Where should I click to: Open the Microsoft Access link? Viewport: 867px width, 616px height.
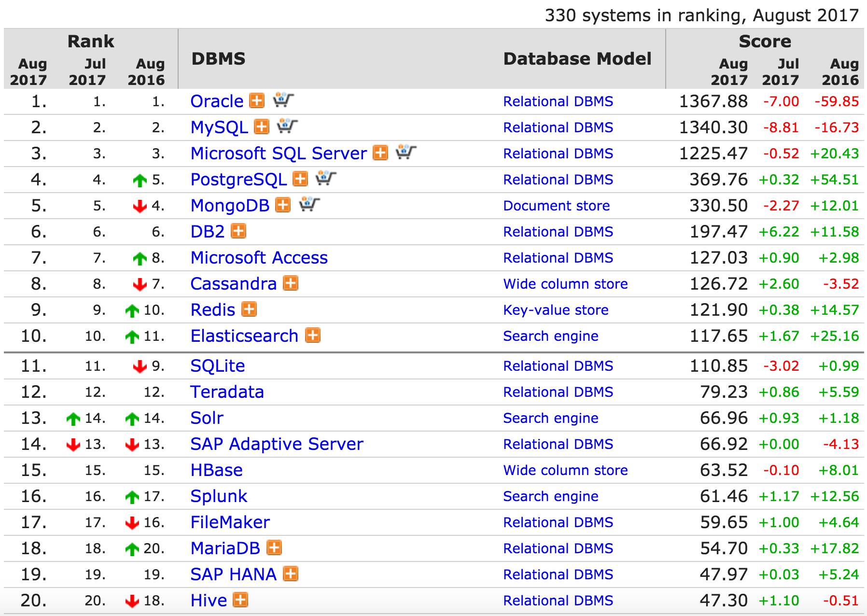click(259, 258)
